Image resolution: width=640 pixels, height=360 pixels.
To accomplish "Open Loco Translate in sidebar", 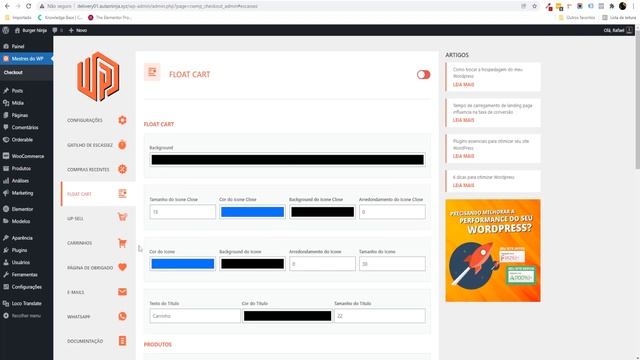I will pos(27,303).
